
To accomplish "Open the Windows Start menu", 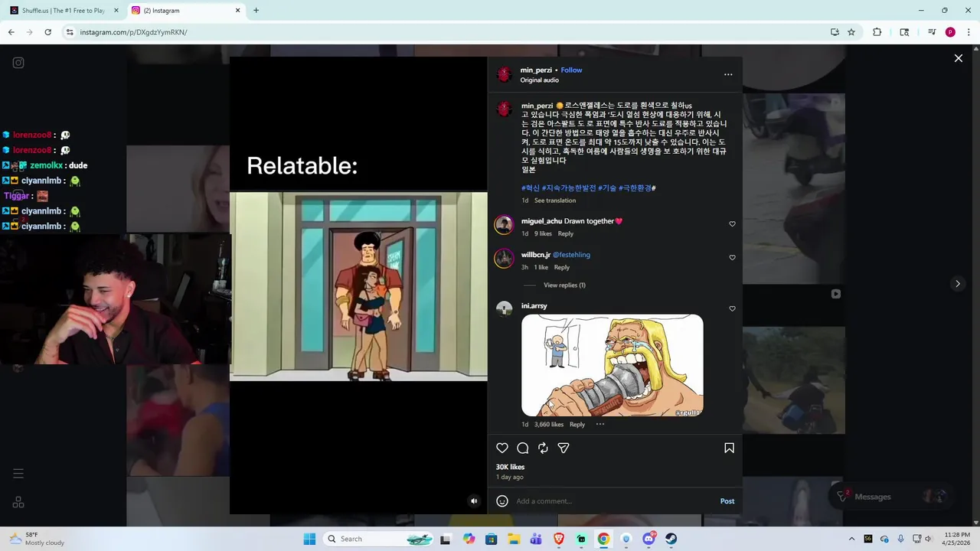I will coord(309,539).
